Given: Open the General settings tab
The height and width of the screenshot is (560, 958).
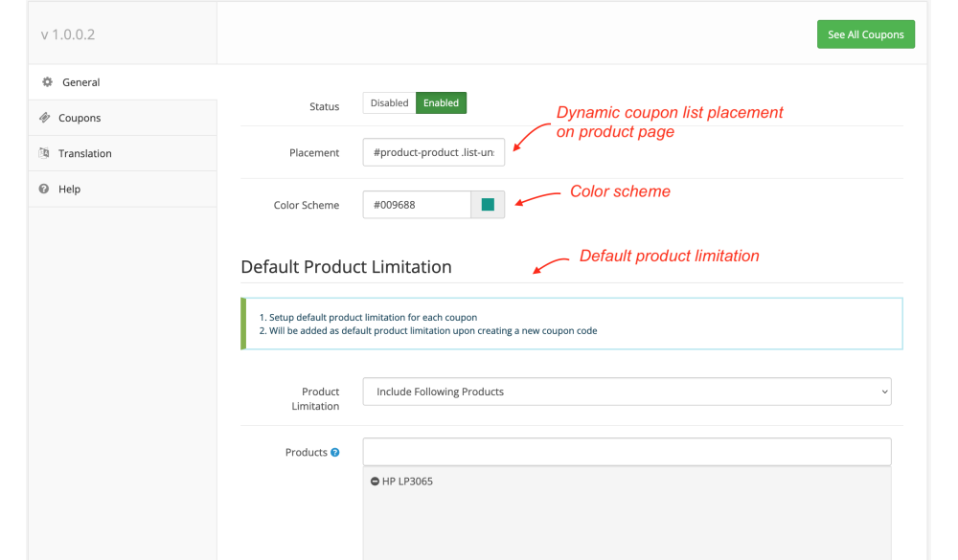Looking at the screenshot, I should 81,82.
